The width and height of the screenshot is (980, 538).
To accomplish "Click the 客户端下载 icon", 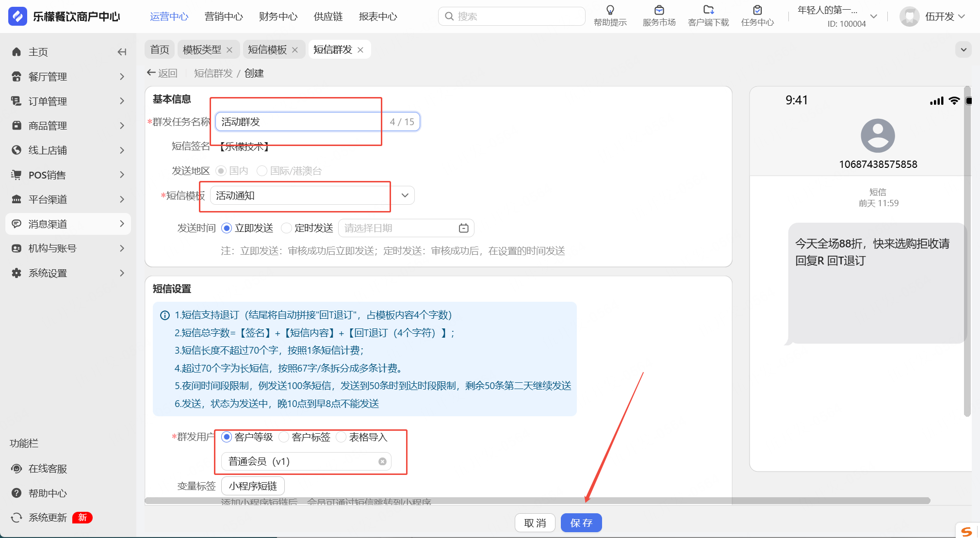I will tap(708, 10).
